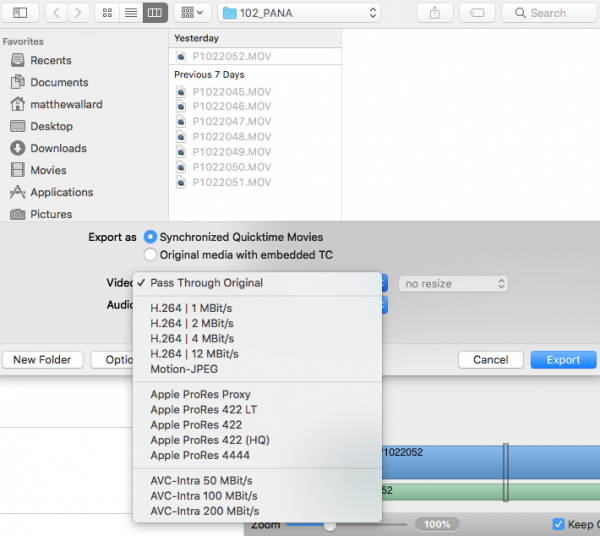Open the no resize dropdown
Screen dimensions: 600x536
pyautogui.click(x=453, y=284)
